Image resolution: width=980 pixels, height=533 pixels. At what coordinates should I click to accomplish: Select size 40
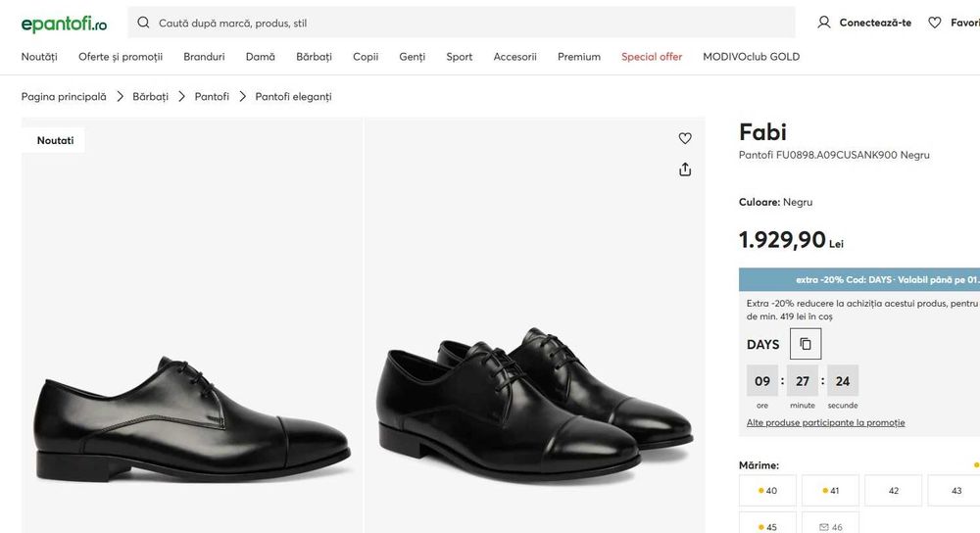(x=767, y=491)
